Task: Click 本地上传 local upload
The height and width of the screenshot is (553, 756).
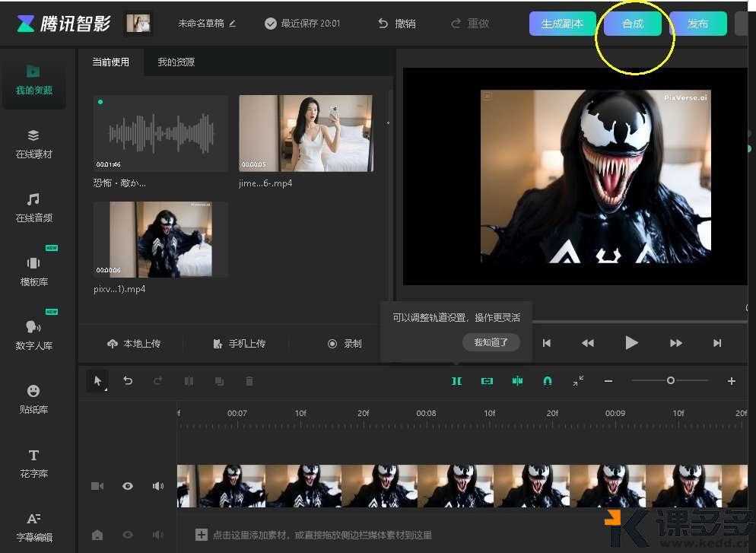Action: (134, 343)
